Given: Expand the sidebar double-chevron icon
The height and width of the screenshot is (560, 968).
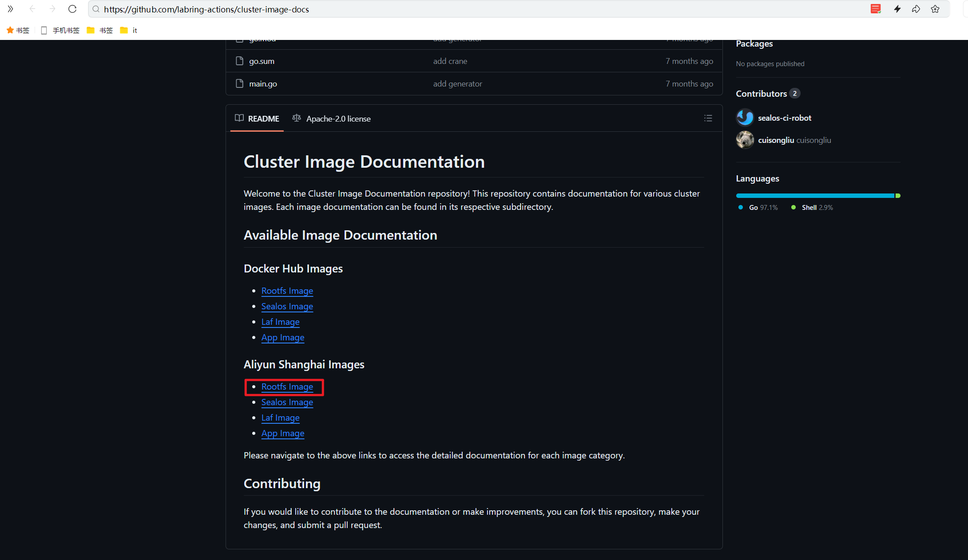Looking at the screenshot, I should (11, 9).
